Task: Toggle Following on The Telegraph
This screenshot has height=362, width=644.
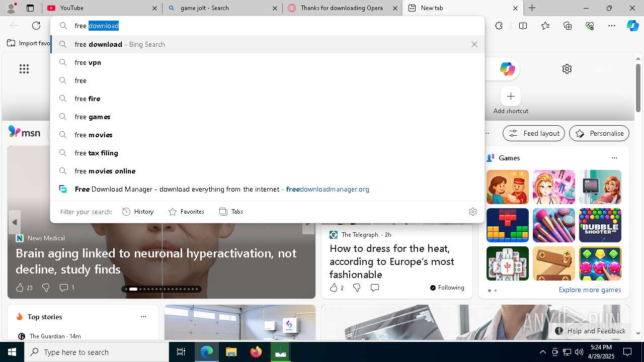Action: (447, 288)
